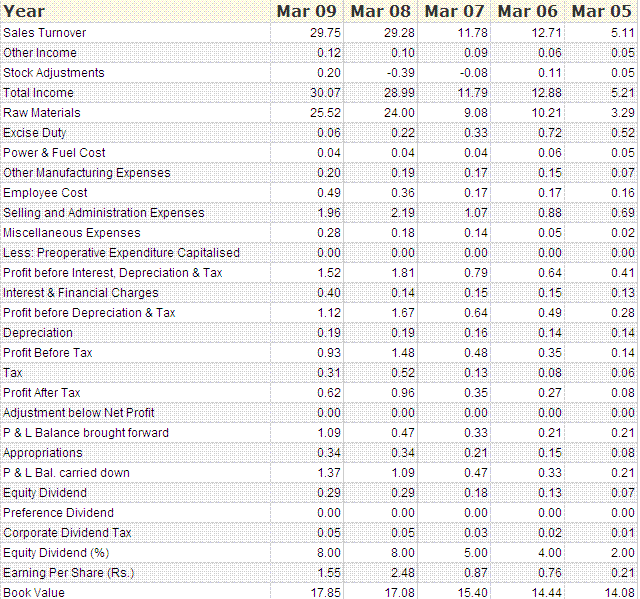The image size is (640, 599).
Task: Select the Mar 07 column header
Action: click(x=454, y=11)
